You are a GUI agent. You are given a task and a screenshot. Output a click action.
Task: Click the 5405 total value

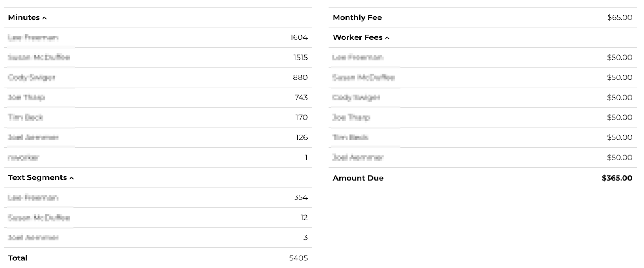pyautogui.click(x=298, y=258)
